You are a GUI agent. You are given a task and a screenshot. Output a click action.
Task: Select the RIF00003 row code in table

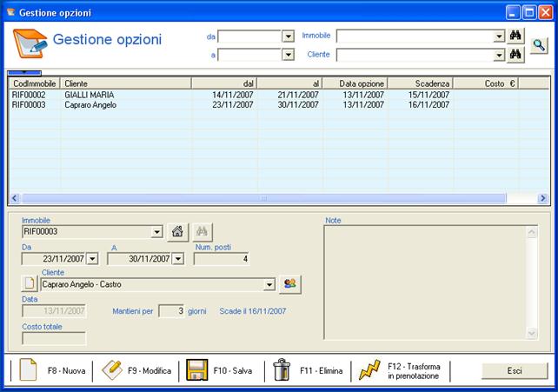coord(29,105)
